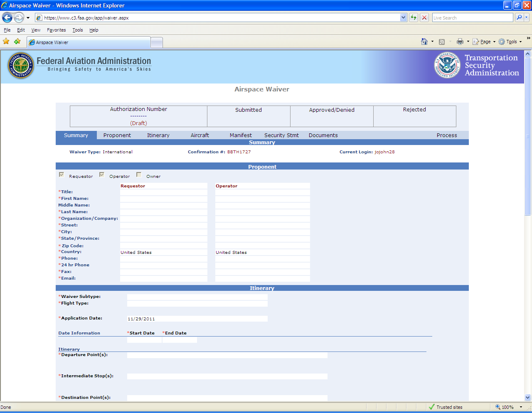Click the Start Date field
This screenshot has width=532, height=413.
click(144, 340)
